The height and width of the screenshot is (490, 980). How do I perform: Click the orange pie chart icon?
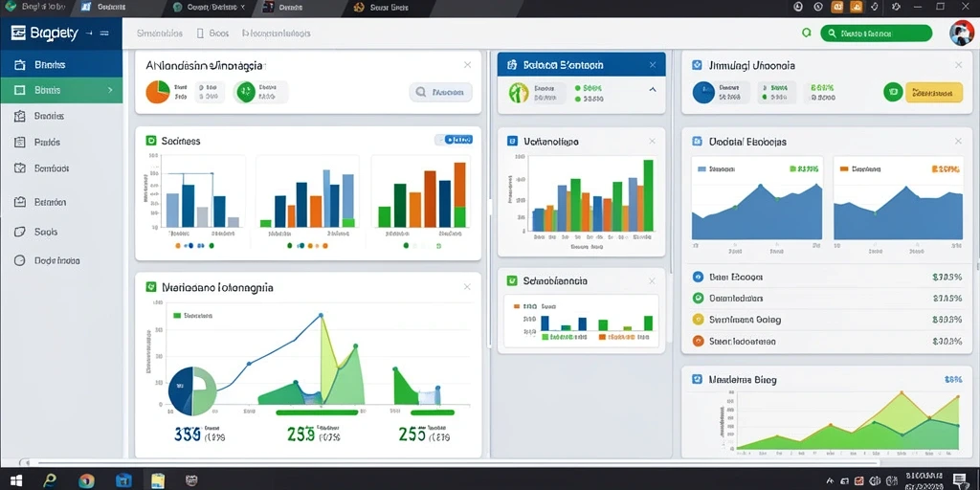click(x=158, y=91)
